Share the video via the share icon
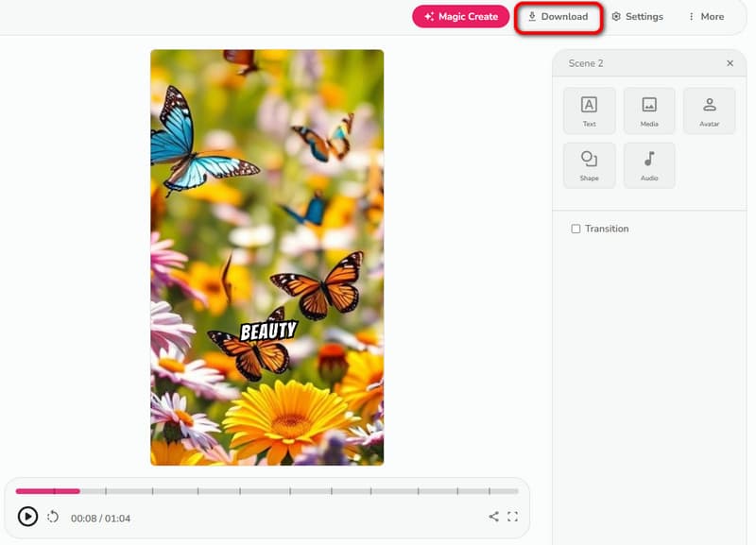This screenshot has width=756, height=545. tap(492, 517)
